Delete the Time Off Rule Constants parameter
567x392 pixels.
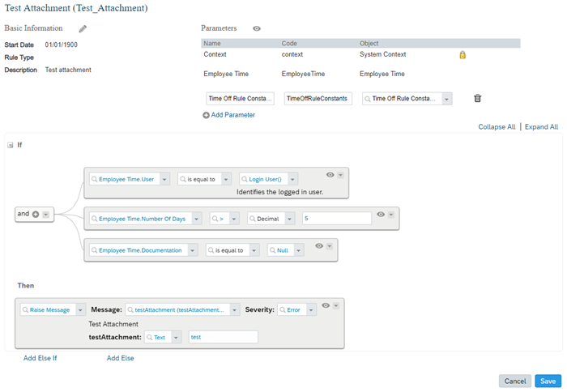[478, 98]
